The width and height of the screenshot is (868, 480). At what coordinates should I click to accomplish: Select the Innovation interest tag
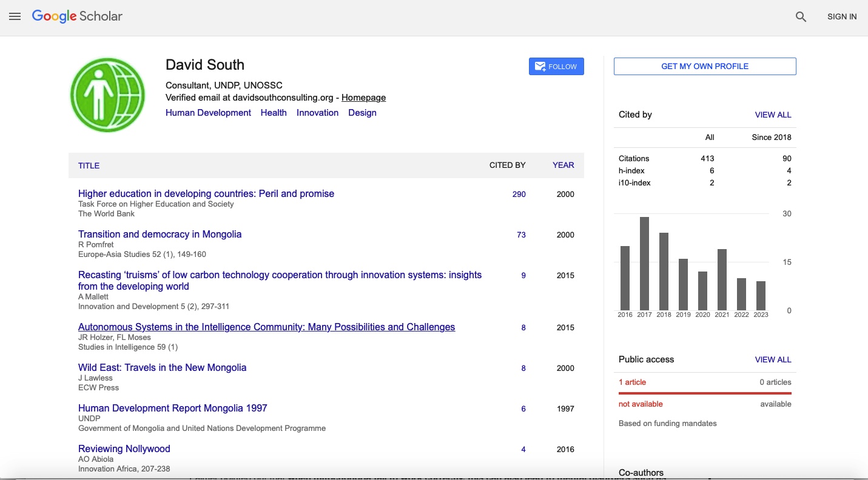pos(317,113)
